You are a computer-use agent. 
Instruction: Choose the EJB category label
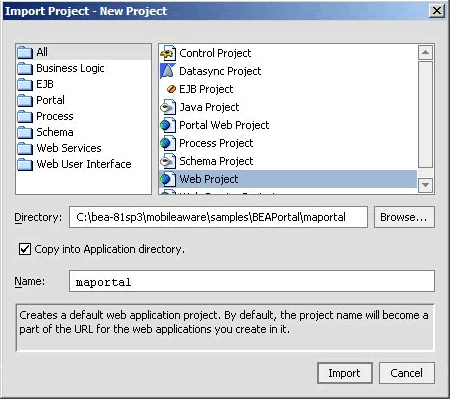click(x=45, y=84)
